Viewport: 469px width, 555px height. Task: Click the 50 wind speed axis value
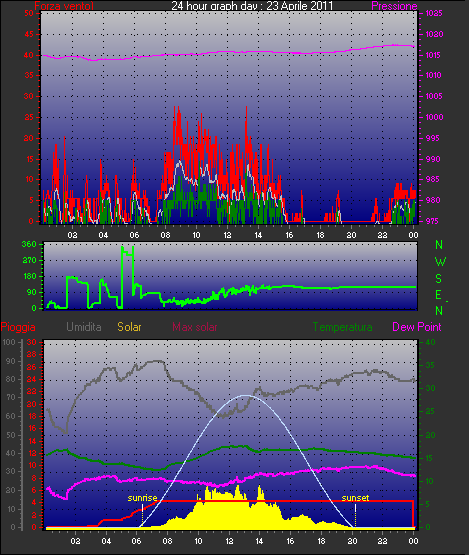click(29, 13)
